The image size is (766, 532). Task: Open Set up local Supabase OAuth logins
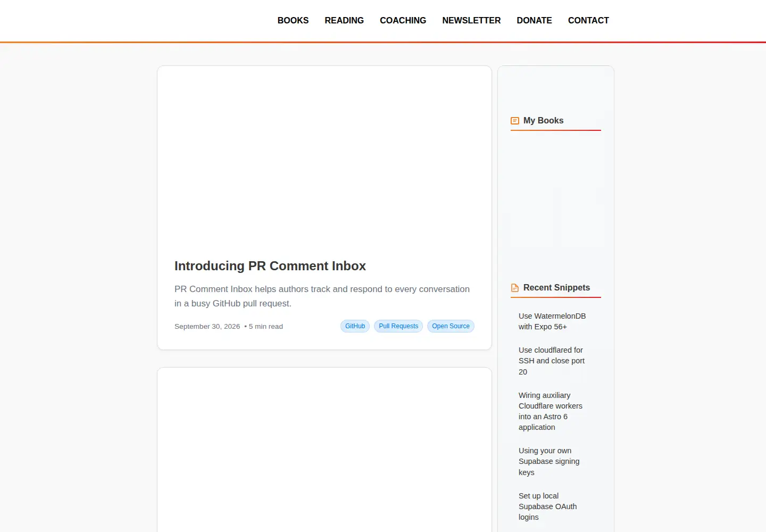pos(547,506)
